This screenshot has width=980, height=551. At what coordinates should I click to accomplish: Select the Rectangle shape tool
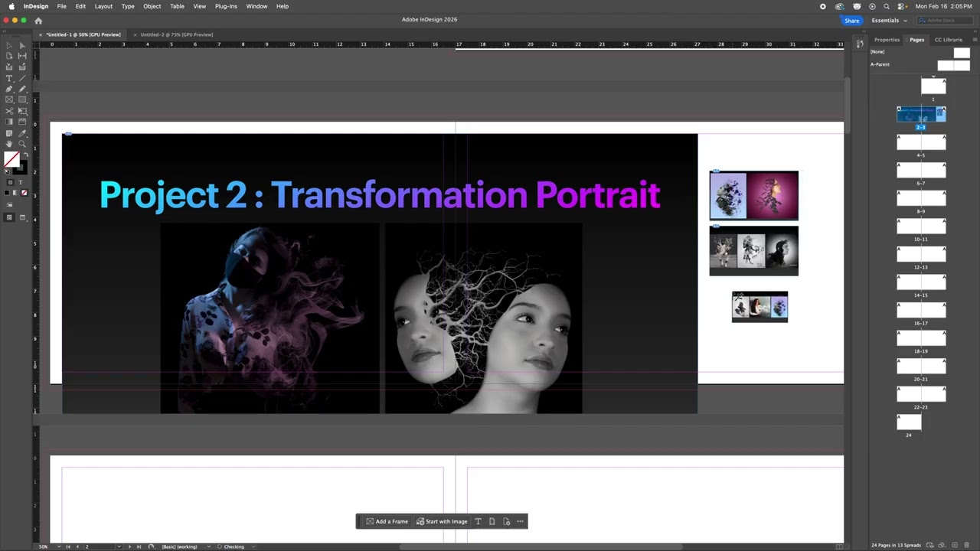pyautogui.click(x=22, y=99)
